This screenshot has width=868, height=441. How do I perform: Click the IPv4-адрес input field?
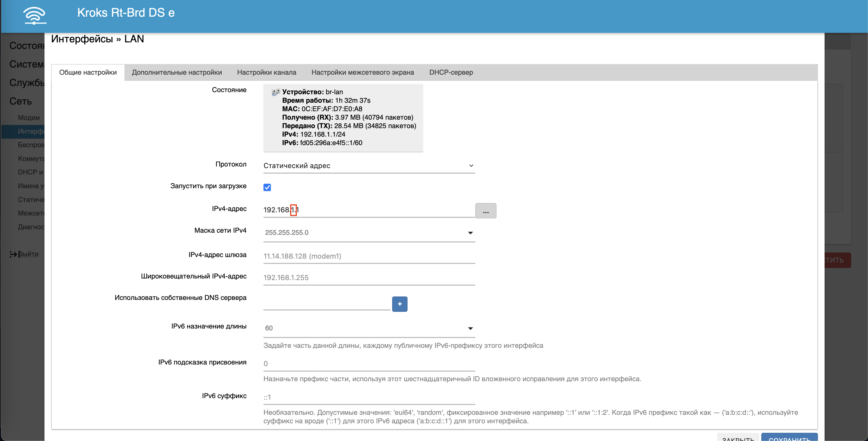point(369,210)
